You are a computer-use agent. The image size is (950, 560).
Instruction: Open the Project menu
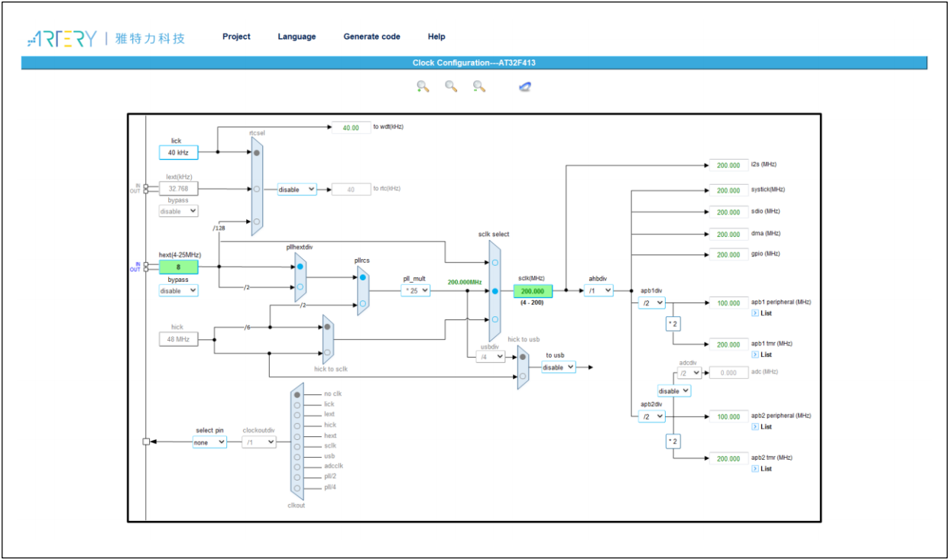236,37
